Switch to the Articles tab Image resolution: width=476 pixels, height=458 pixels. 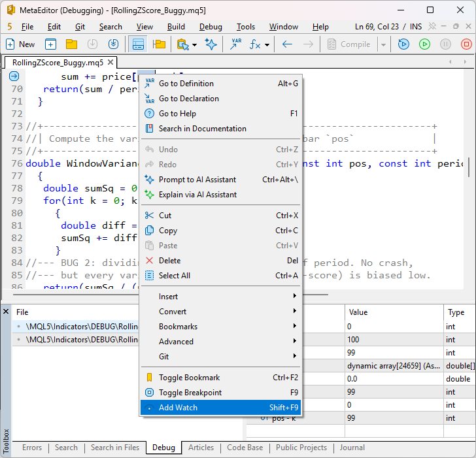201,448
